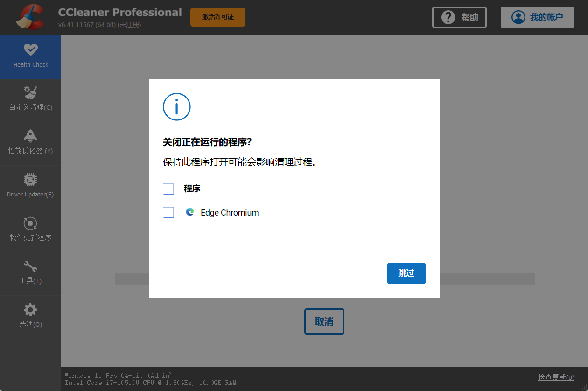The height and width of the screenshot is (391, 588).
Task: Open Performance Optimizer rocket icon
Action: [x=31, y=136]
